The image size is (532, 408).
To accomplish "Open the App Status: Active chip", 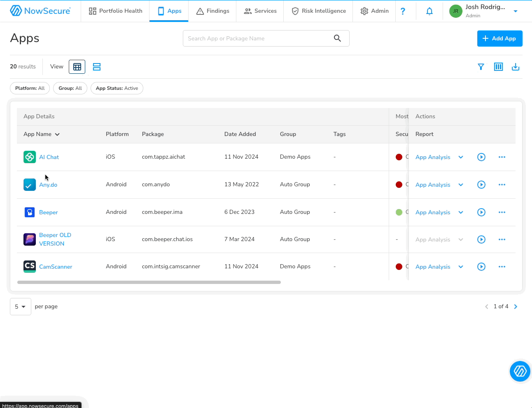I will (x=117, y=88).
